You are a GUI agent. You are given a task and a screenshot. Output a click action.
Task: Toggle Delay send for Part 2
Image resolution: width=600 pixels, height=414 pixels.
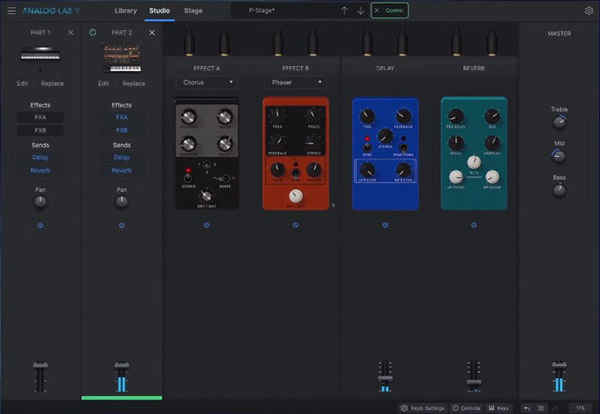[121, 157]
